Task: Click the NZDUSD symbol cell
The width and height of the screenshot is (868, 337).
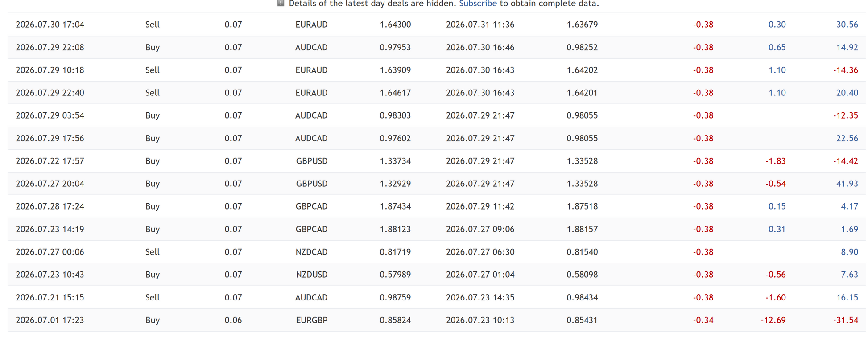Action: (311, 275)
